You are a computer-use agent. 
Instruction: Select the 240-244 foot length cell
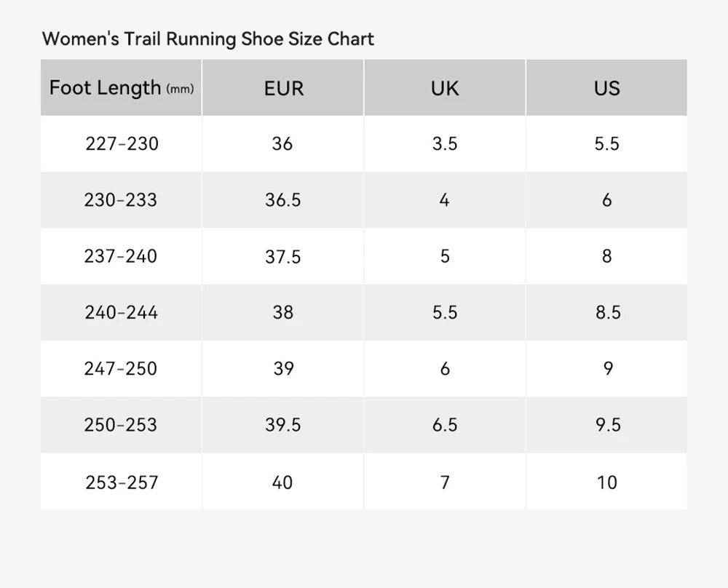[x=121, y=313]
